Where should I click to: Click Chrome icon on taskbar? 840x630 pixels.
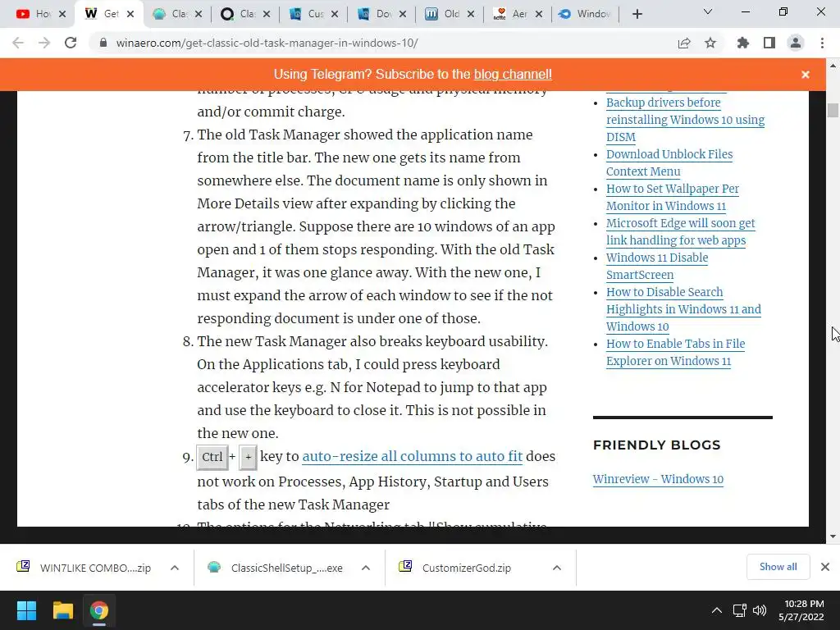98,610
